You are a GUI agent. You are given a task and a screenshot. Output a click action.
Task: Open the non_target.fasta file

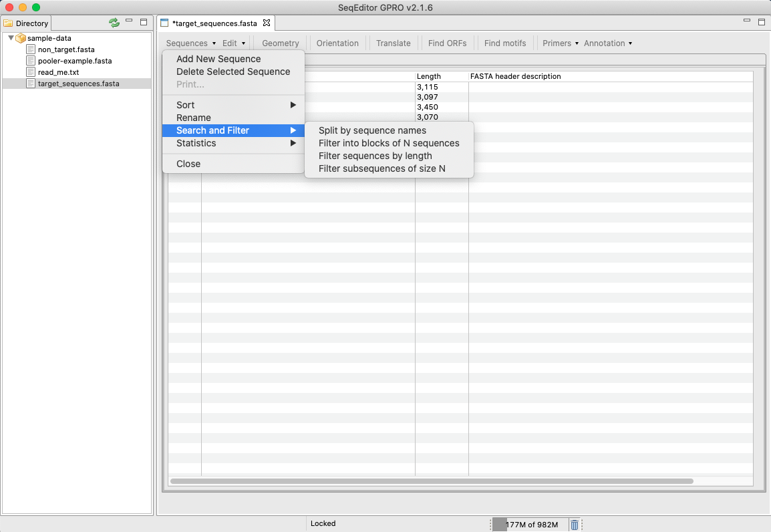coord(65,49)
